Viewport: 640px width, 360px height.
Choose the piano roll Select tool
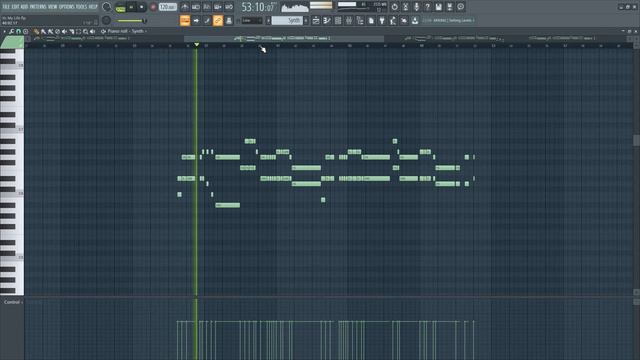pyautogui.click(x=78, y=31)
